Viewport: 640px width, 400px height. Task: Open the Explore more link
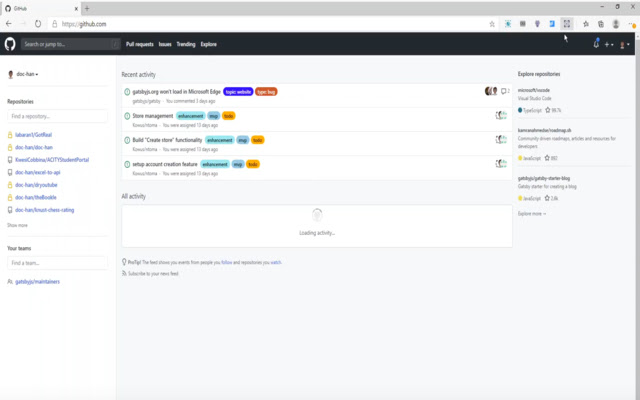531,214
